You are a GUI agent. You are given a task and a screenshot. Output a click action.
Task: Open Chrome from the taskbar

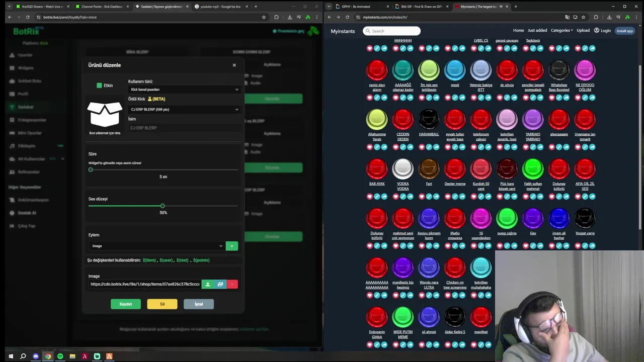tap(48, 356)
